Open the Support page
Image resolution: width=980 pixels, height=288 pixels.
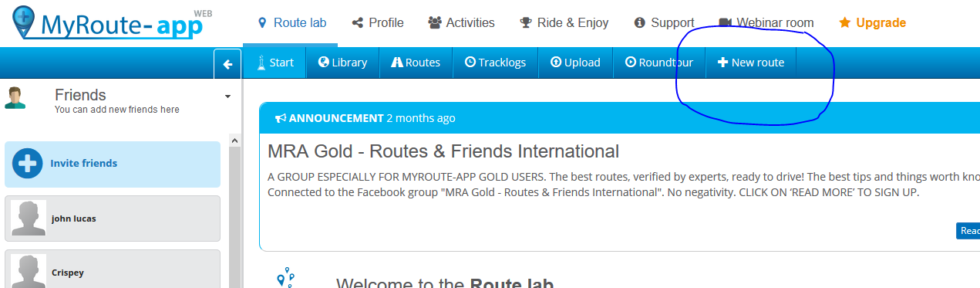click(x=664, y=23)
